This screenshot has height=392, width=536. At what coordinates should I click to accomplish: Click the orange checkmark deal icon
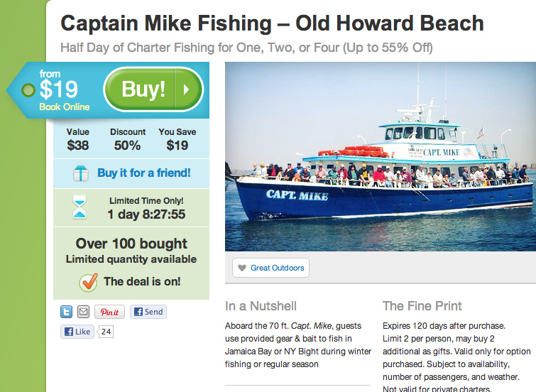(89, 282)
